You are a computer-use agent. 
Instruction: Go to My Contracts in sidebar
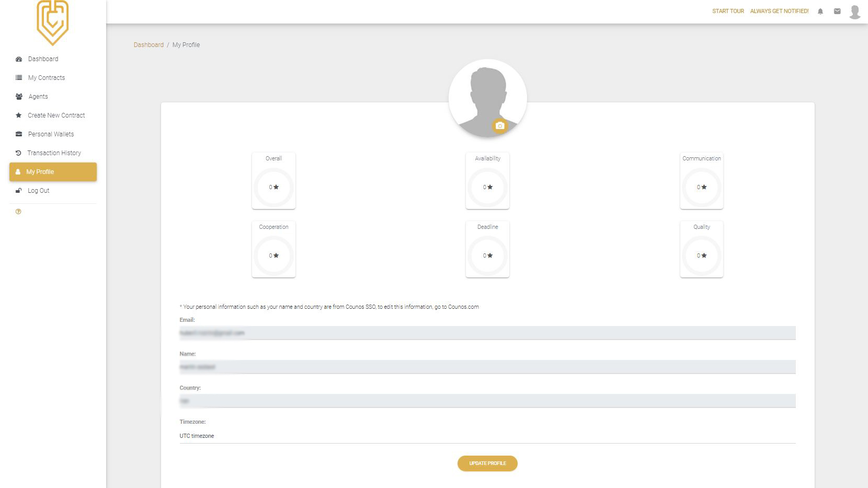tap(53, 78)
